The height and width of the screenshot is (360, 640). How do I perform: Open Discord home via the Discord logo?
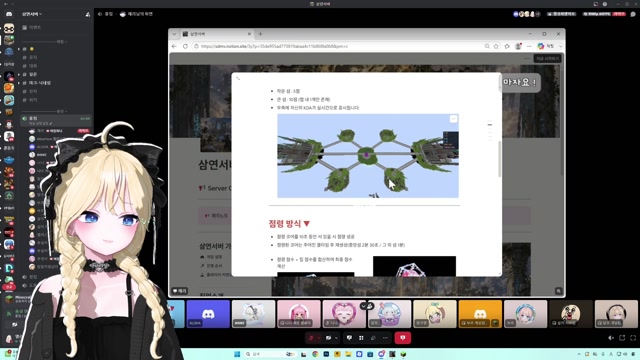click(x=9, y=14)
